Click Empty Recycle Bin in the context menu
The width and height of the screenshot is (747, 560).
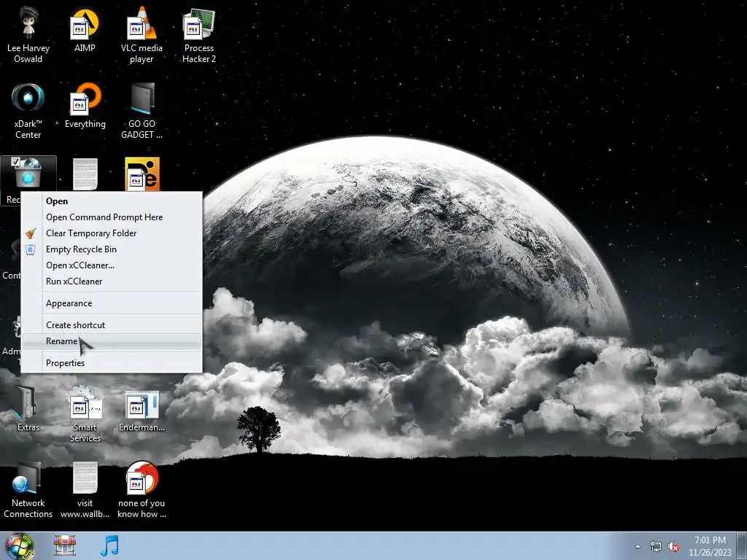pos(112,249)
